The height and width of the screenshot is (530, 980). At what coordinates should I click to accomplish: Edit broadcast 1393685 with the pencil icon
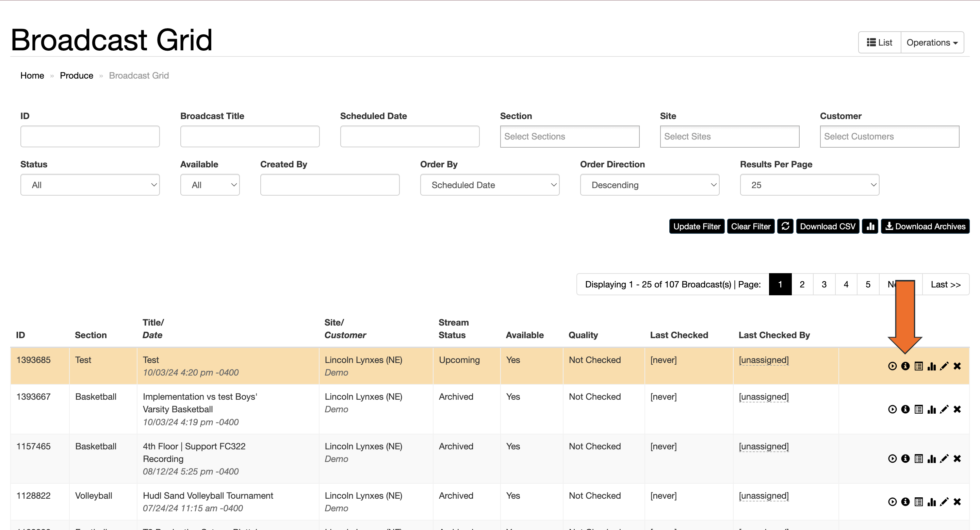tap(944, 366)
